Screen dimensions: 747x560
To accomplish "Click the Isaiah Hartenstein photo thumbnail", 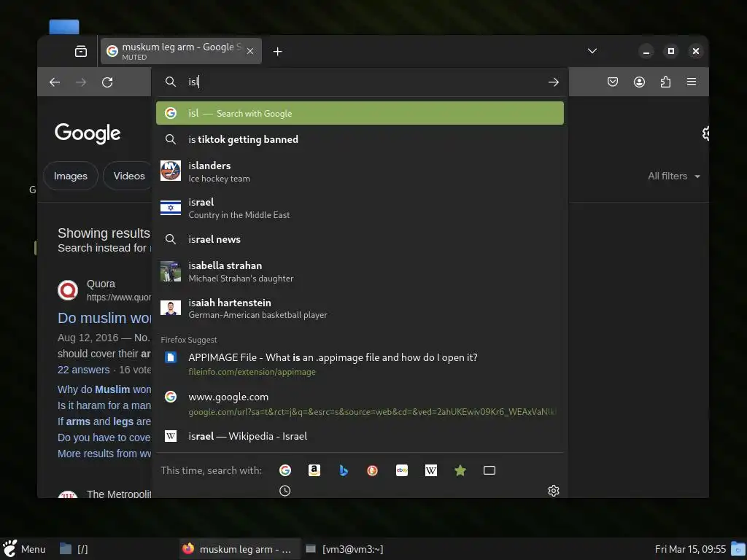I will pyautogui.click(x=171, y=308).
